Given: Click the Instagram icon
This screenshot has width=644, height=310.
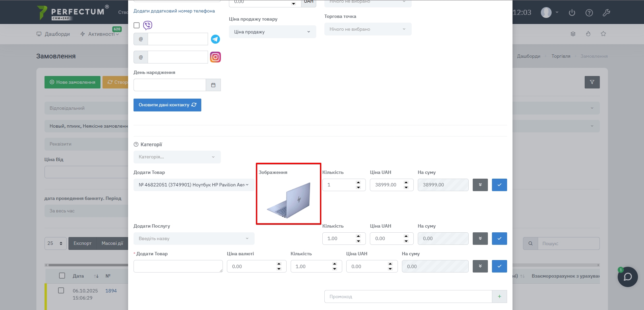Looking at the screenshot, I should (215, 57).
